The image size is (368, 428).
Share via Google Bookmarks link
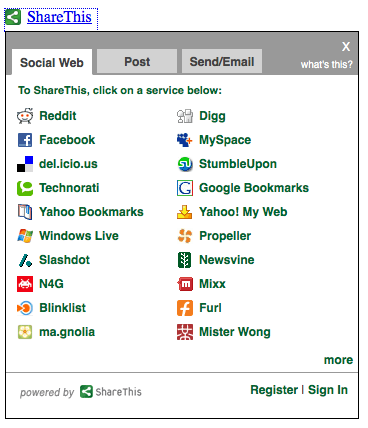click(254, 188)
